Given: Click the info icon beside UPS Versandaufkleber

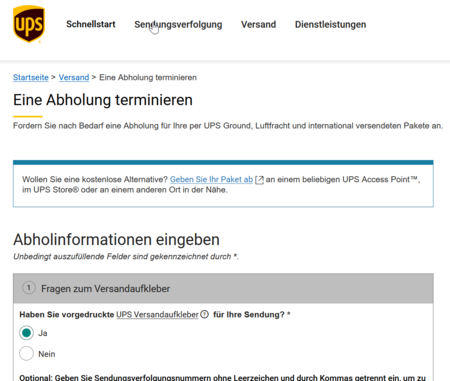Looking at the screenshot, I should [205, 314].
